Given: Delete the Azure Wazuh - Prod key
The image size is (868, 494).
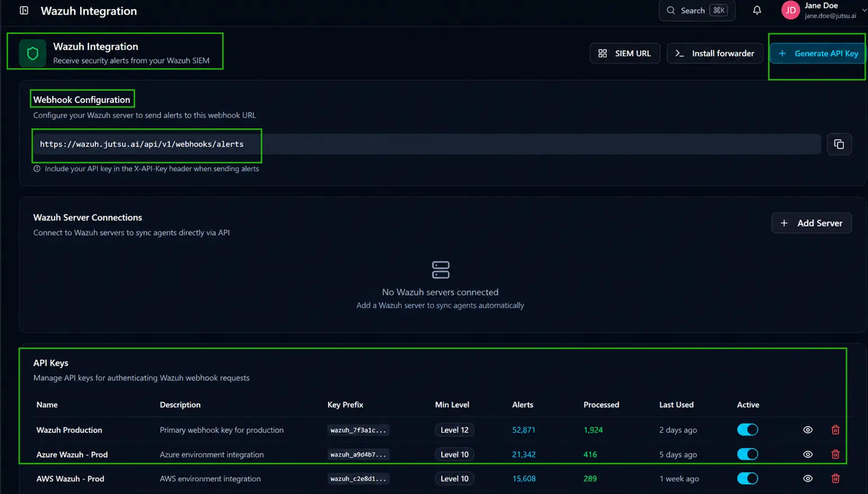Looking at the screenshot, I should click(x=835, y=454).
